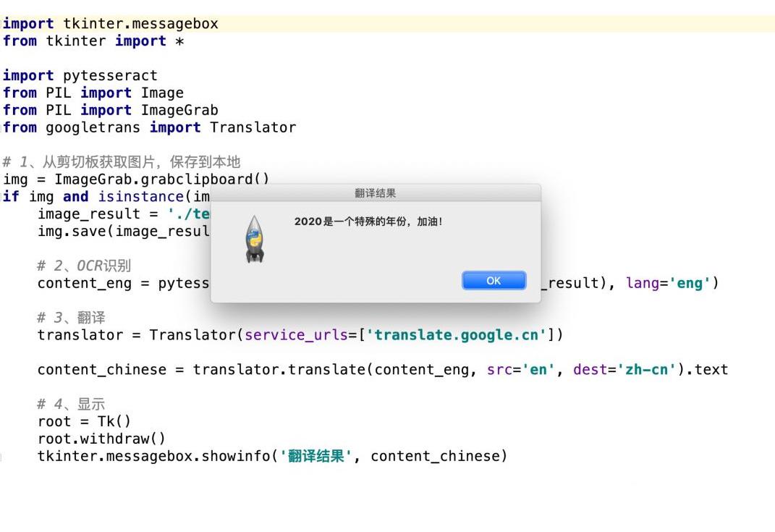Click the 翻译结果 dialog title bar
Viewport: 775px width, 532px height.
[376, 193]
